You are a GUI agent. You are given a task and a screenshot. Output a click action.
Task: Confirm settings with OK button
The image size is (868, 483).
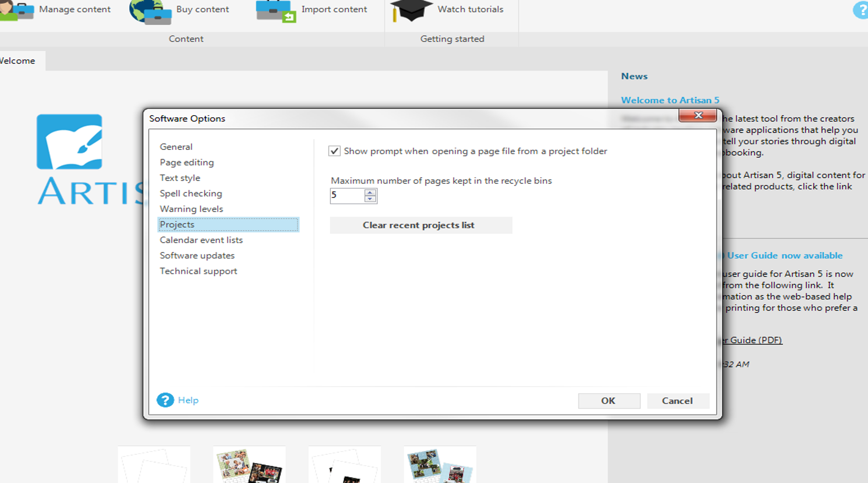coord(609,401)
